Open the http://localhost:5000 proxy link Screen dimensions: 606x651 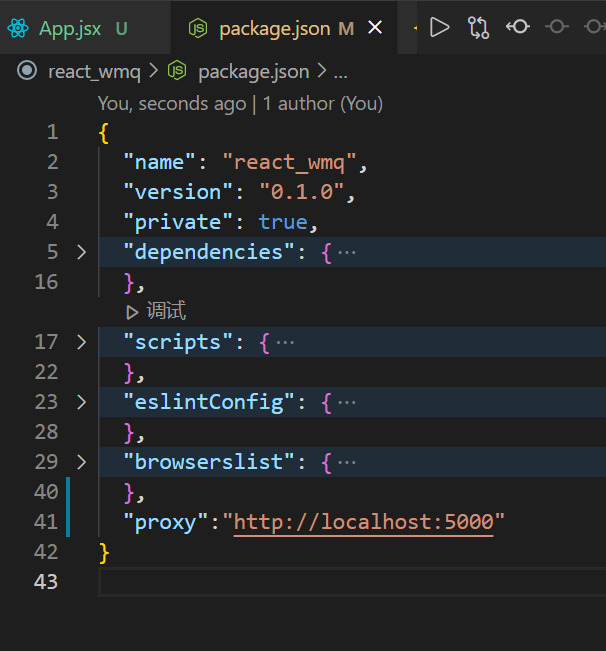coord(363,522)
